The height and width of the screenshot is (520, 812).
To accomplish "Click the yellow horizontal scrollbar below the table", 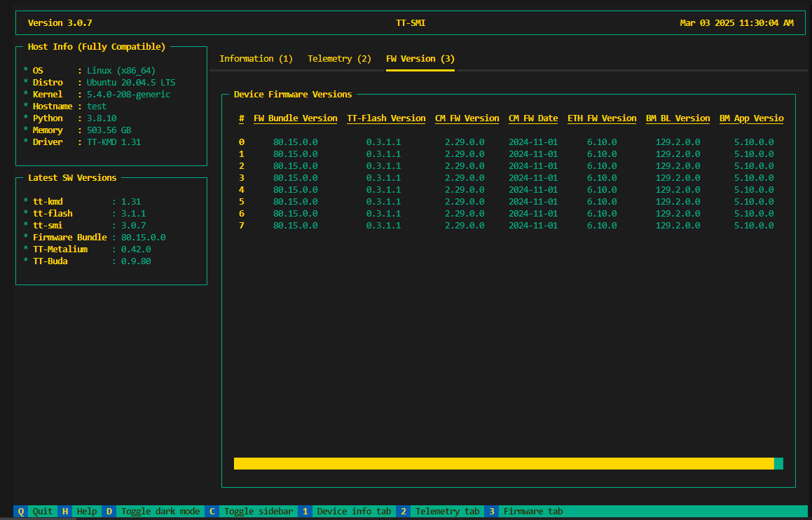I will tap(504, 463).
